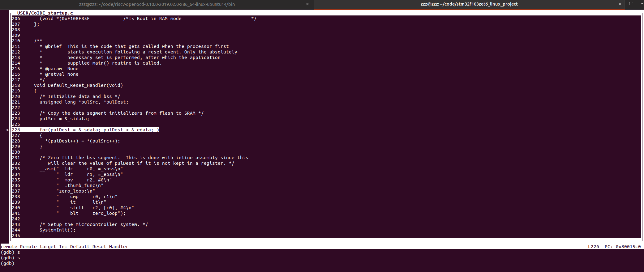Select the stm32f103zet6_linux_project terminal tab

coord(469,4)
